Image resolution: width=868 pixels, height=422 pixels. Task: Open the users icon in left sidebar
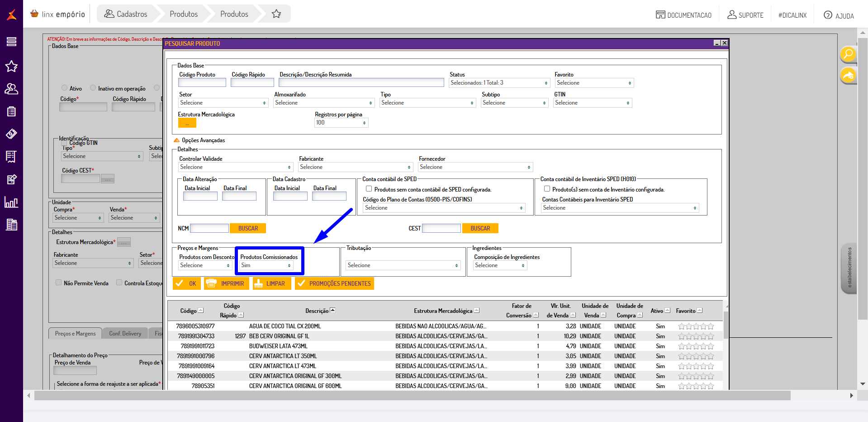click(11, 89)
